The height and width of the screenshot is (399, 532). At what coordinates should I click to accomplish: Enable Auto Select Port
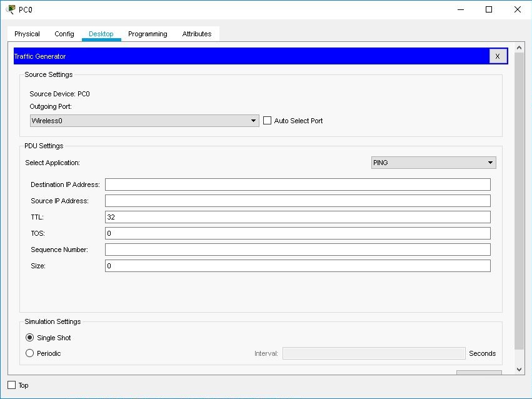pyautogui.click(x=267, y=120)
